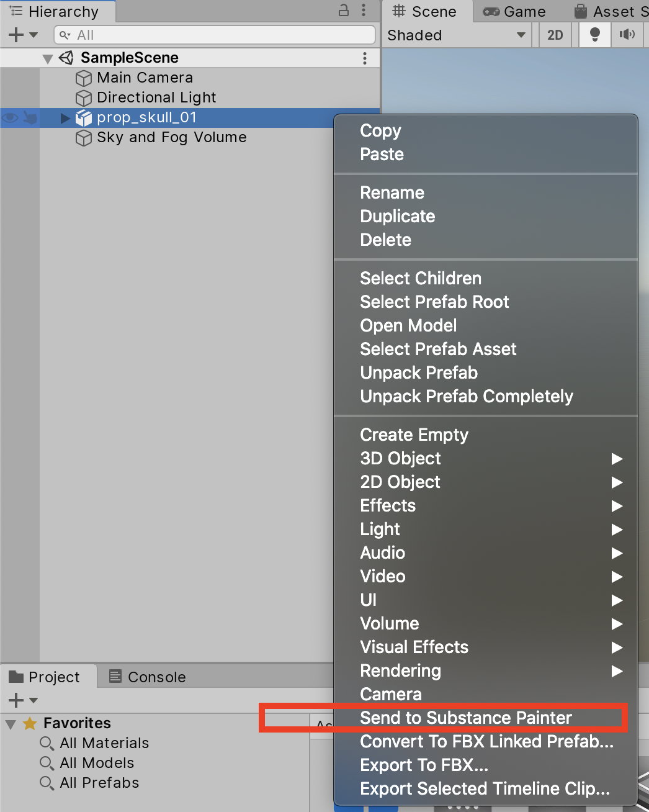Collapse the SampleScene foldout arrow

point(48,59)
